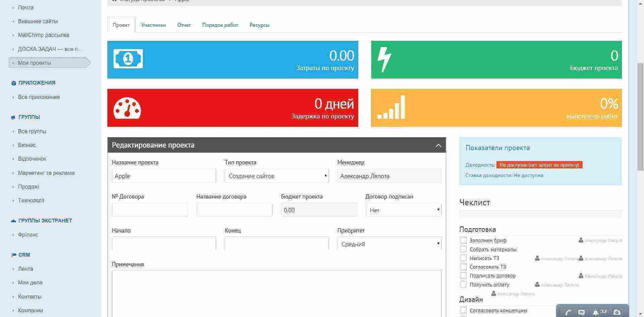Switch to the Проект tab

(x=121, y=25)
